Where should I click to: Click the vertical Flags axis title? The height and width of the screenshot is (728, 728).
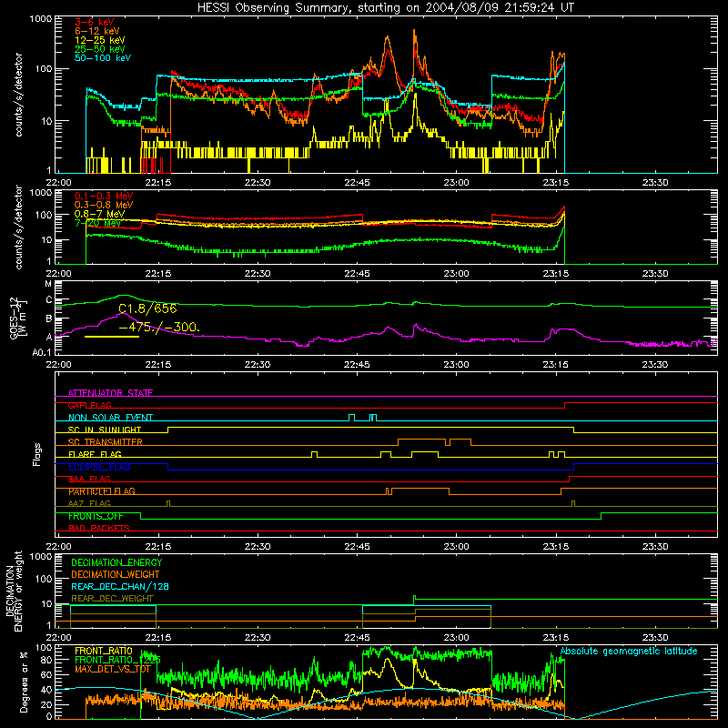37,454
